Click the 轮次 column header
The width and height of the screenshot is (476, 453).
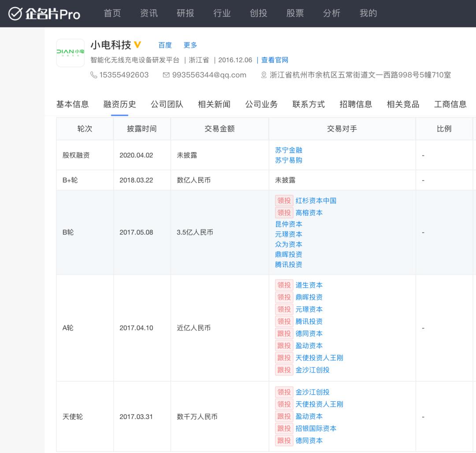(x=85, y=129)
